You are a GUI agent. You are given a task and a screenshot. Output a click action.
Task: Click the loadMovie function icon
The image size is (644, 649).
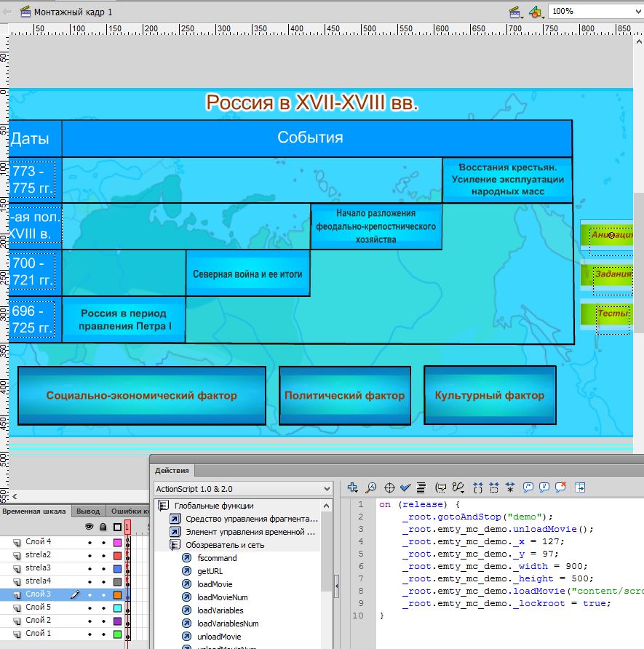tap(187, 584)
